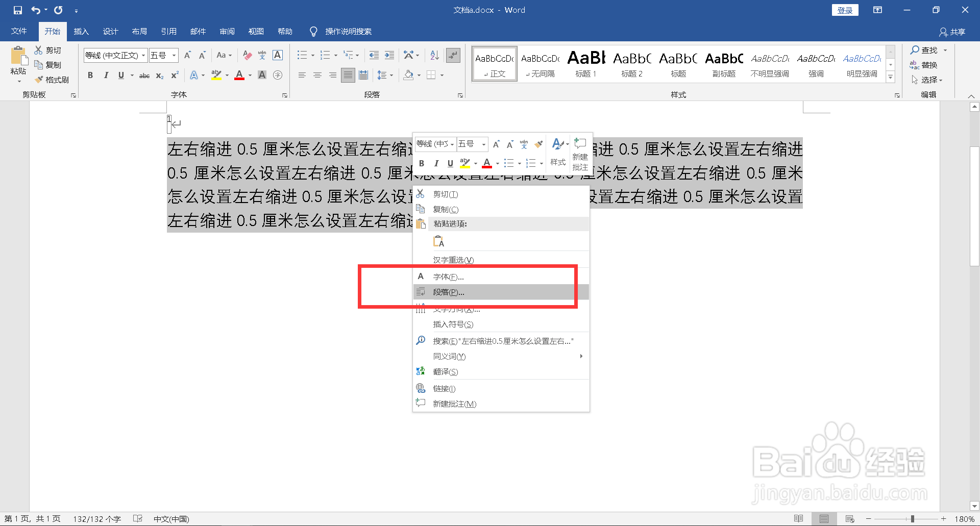
Task: Toggle italic in the mini toolbar
Action: point(436,163)
